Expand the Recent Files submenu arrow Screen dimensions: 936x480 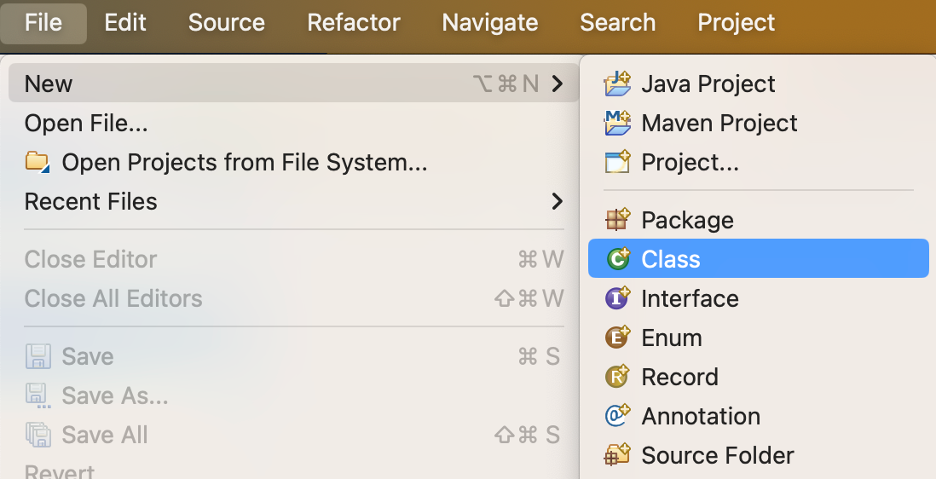click(557, 201)
